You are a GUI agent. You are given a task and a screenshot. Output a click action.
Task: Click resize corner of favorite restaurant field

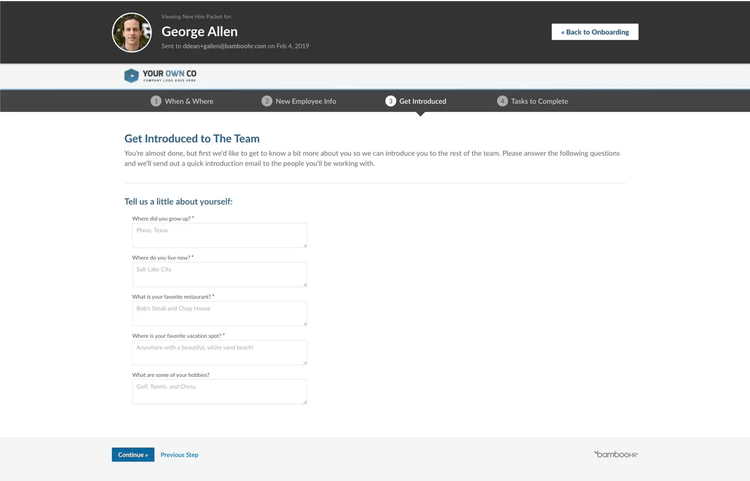(305, 323)
